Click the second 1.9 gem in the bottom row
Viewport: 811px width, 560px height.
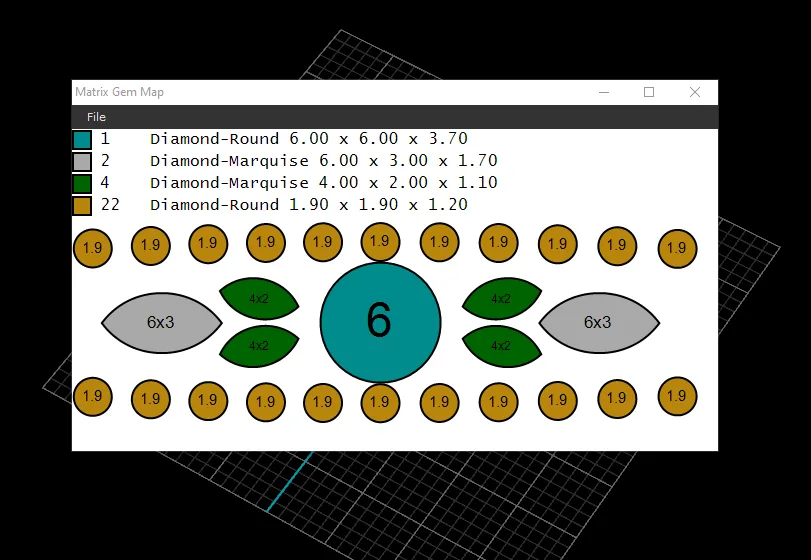(x=151, y=399)
